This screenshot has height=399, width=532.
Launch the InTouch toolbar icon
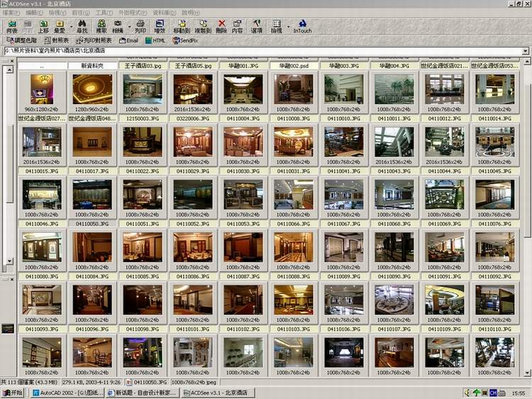(x=302, y=26)
